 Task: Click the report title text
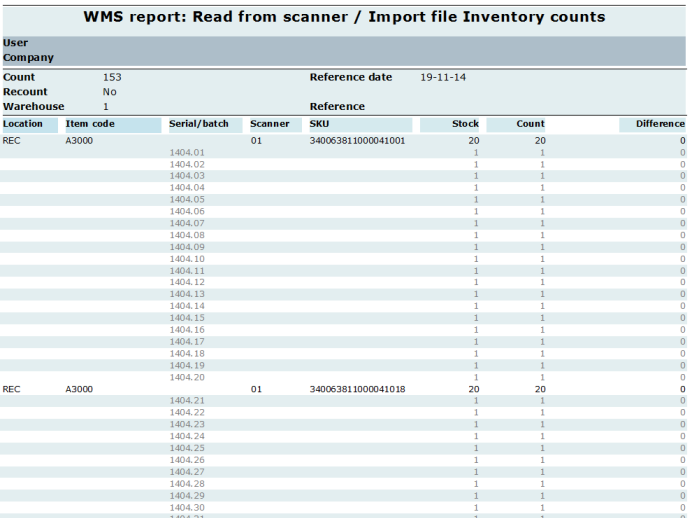point(343,17)
